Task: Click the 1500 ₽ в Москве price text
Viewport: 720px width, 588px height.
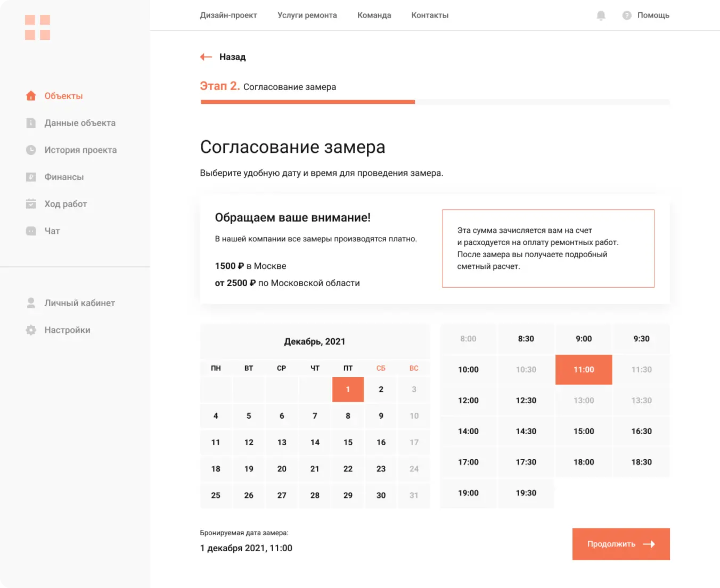Action: click(251, 266)
